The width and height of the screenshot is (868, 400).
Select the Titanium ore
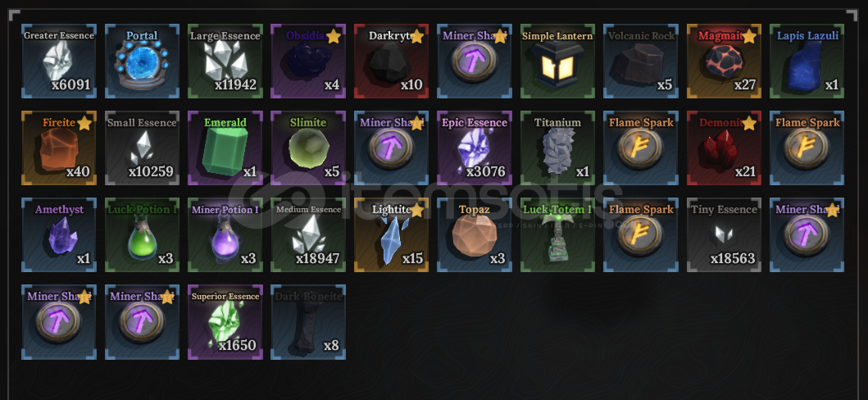(557, 148)
